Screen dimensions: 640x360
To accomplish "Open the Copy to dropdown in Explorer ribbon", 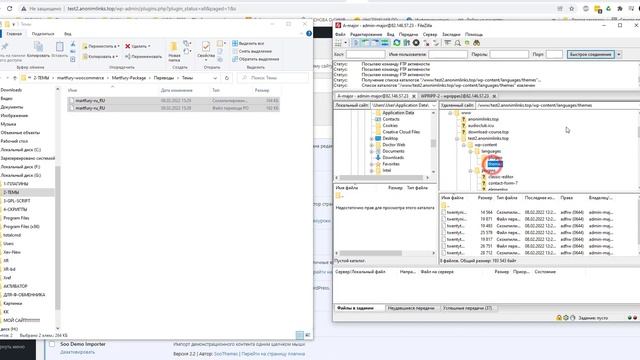I will (100, 56).
